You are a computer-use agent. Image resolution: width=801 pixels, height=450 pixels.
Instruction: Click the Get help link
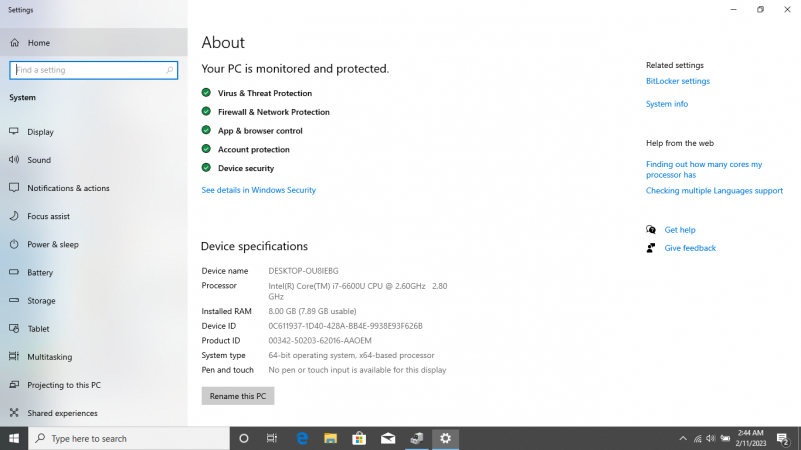680,230
